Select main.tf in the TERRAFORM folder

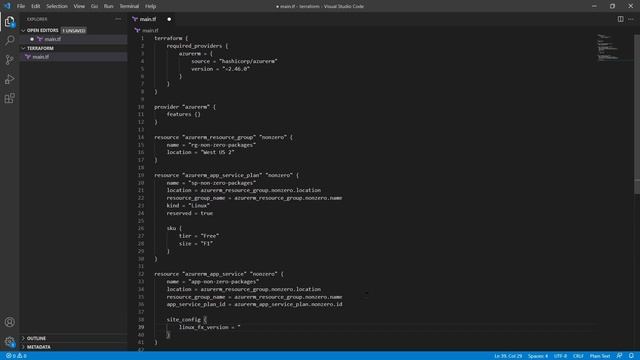coord(73,57)
